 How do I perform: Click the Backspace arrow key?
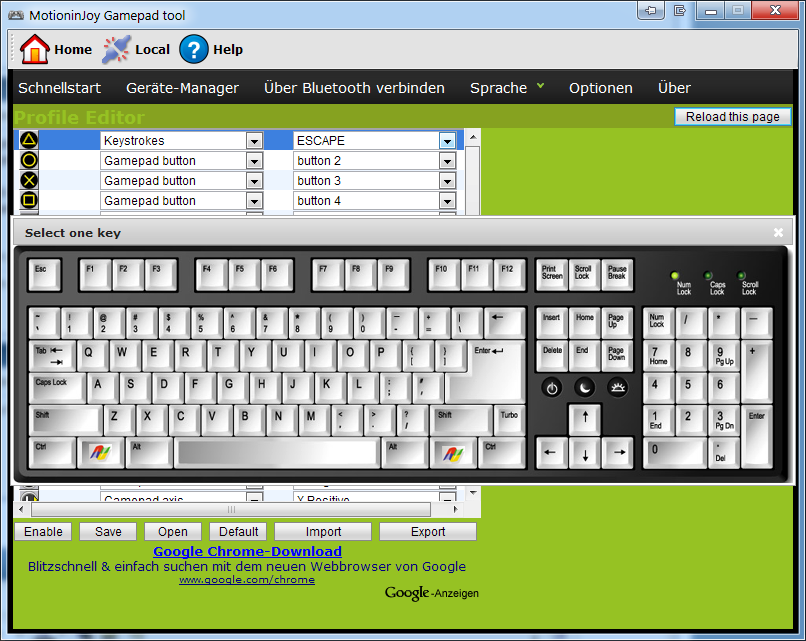[x=504, y=323]
